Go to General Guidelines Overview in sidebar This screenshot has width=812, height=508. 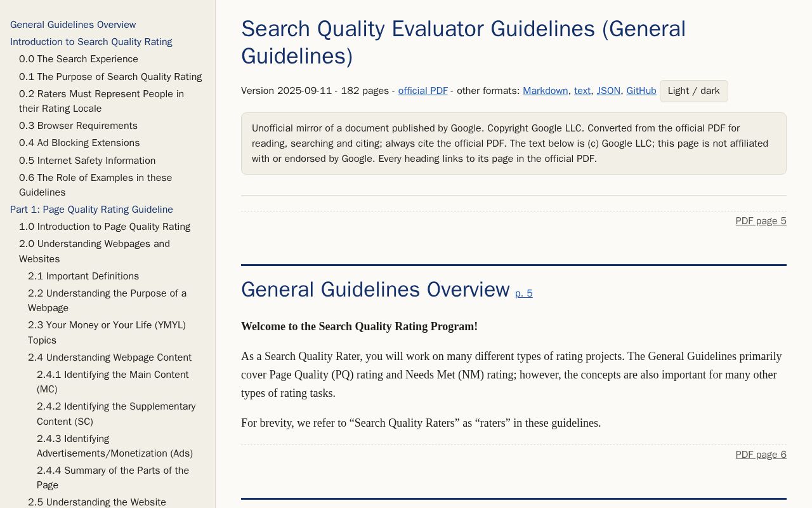[73, 25]
